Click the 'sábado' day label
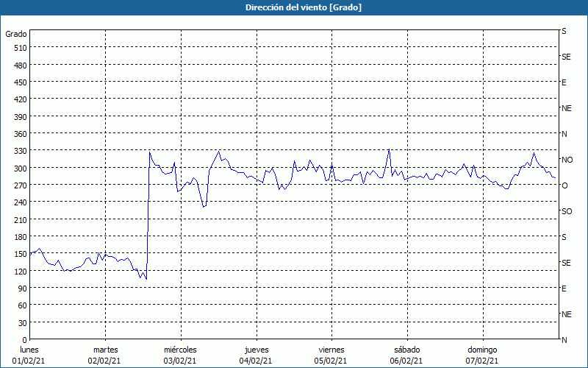 pos(407,350)
